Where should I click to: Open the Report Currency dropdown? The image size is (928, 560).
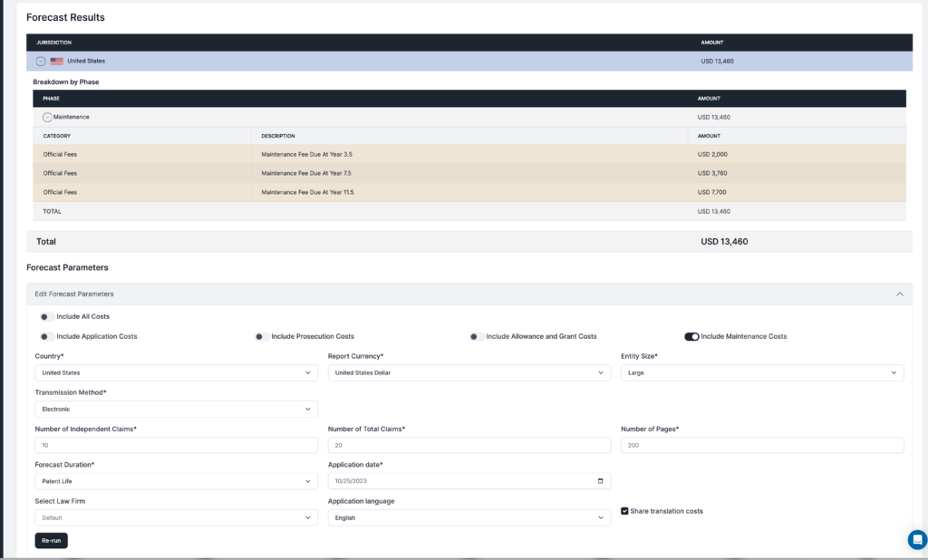coord(469,373)
